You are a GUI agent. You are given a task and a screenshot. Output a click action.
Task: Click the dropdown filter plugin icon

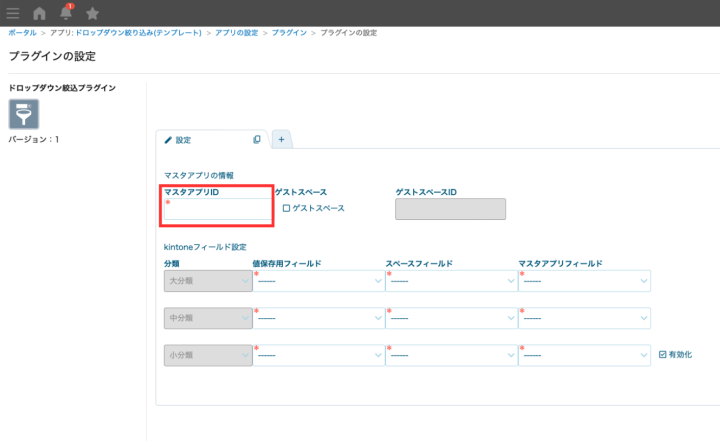coord(24,113)
